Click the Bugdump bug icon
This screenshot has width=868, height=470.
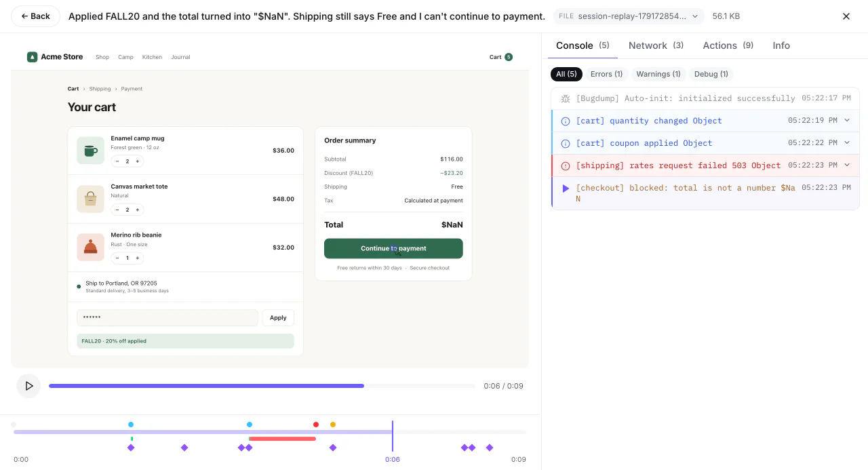566,99
